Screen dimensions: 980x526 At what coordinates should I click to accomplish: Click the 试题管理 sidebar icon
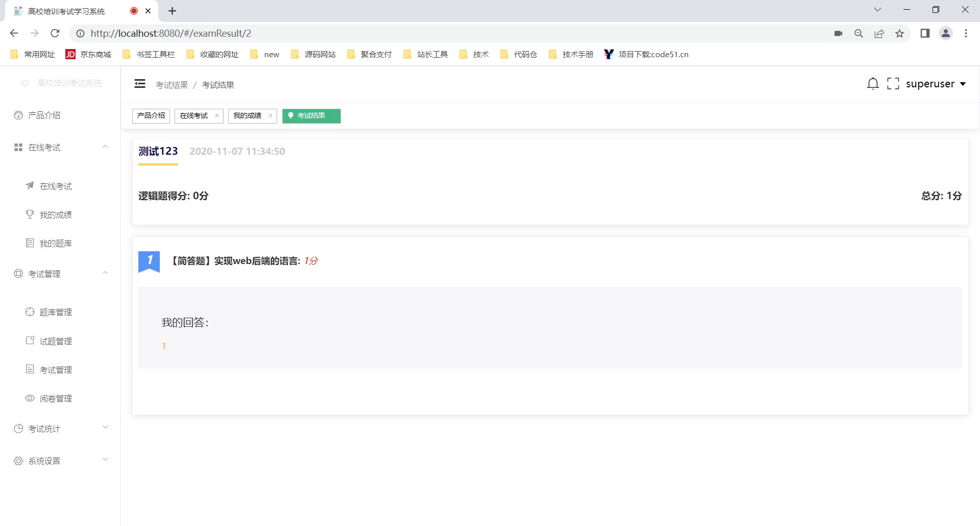click(x=30, y=341)
